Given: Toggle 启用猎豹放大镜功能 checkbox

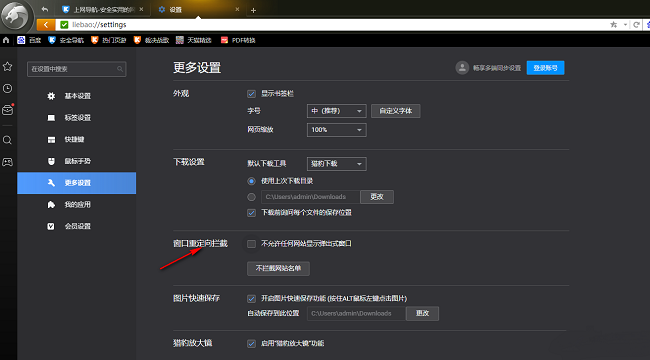Looking at the screenshot, I should point(251,343).
